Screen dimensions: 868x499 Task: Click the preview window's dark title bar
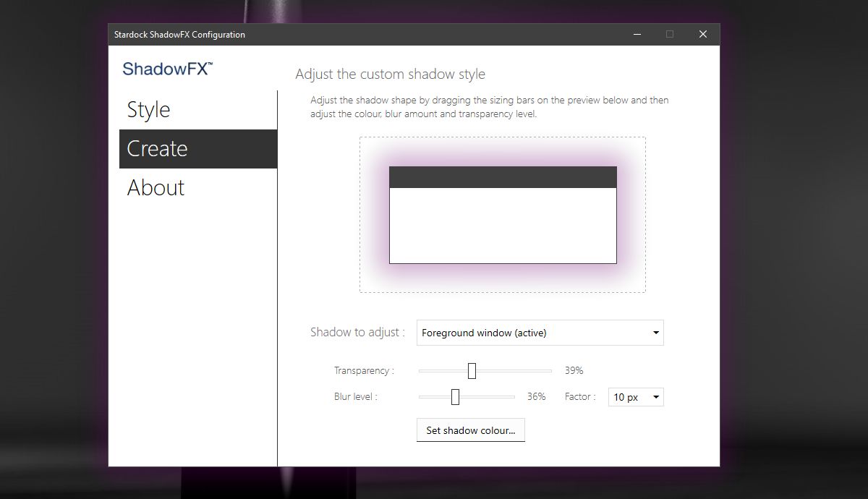pyautogui.click(x=503, y=177)
